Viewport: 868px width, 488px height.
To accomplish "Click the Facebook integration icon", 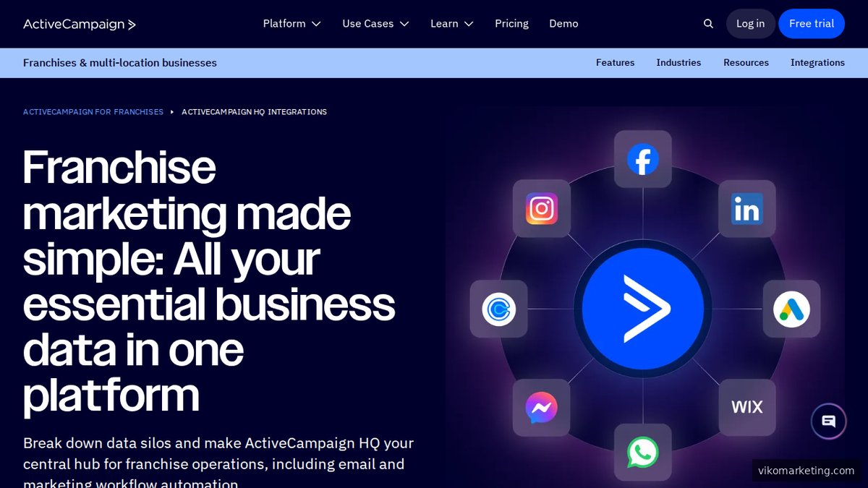I will coord(643,159).
